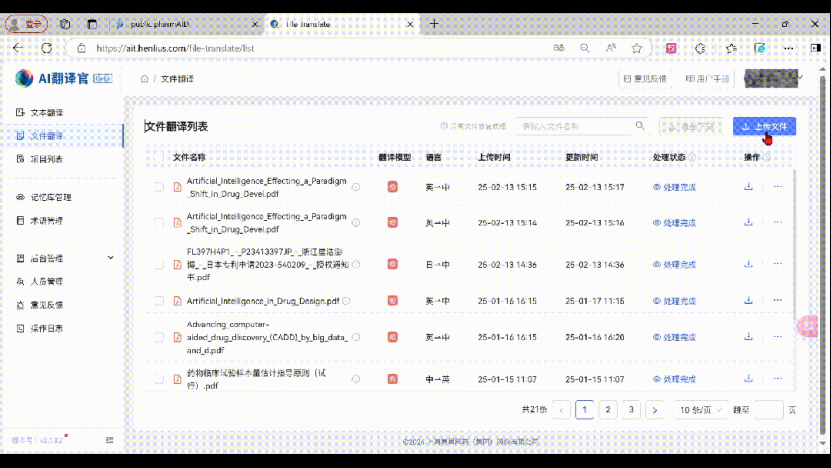Check the last row uploaded 25-01-15 11:07
Screen dimensions: 831x468
159,379
